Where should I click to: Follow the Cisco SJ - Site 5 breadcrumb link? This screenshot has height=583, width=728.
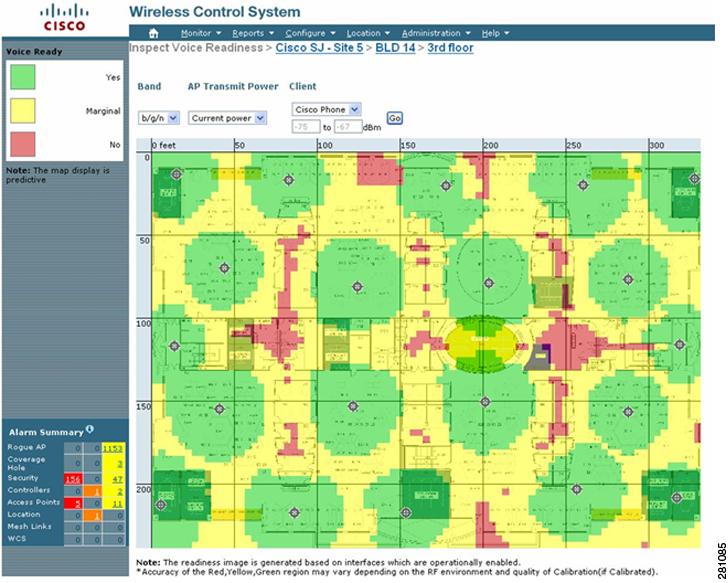[319, 48]
